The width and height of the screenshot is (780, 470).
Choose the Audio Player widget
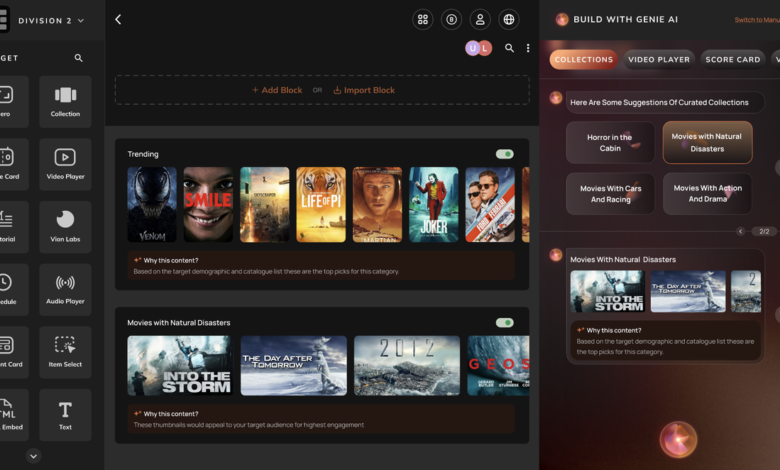65,289
